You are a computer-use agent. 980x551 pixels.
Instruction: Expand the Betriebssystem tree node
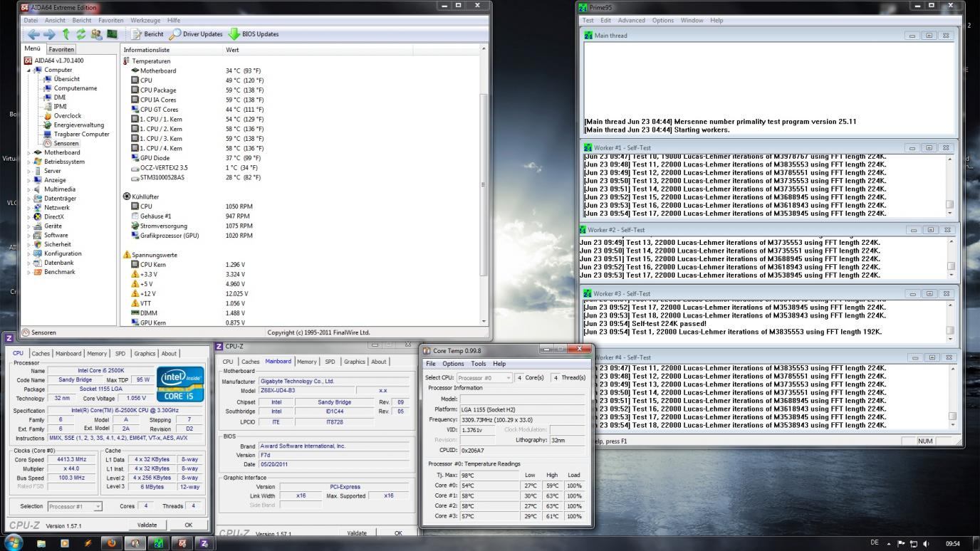click(29, 162)
